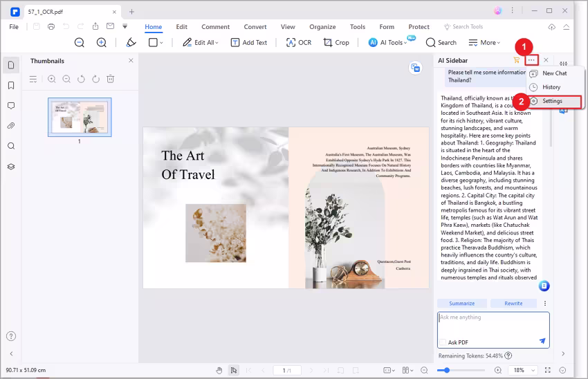Viewport: 588px width, 379px height.
Task: Adjust the zoom slider in status bar
Action: (448, 371)
